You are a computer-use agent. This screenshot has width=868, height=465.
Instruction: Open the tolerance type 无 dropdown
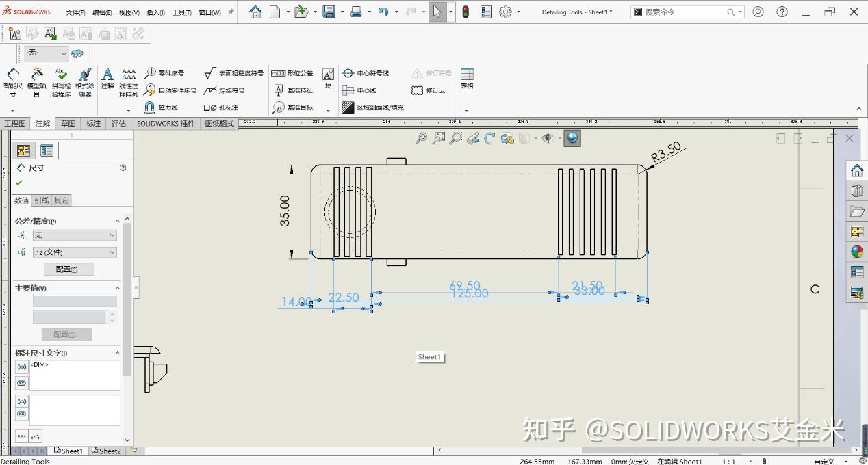75,235
